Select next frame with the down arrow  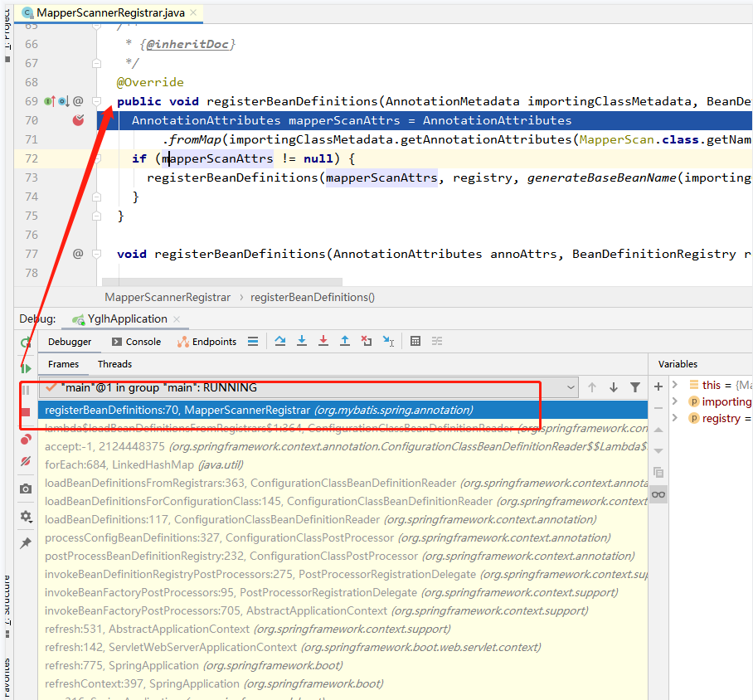tap(614, 387)
